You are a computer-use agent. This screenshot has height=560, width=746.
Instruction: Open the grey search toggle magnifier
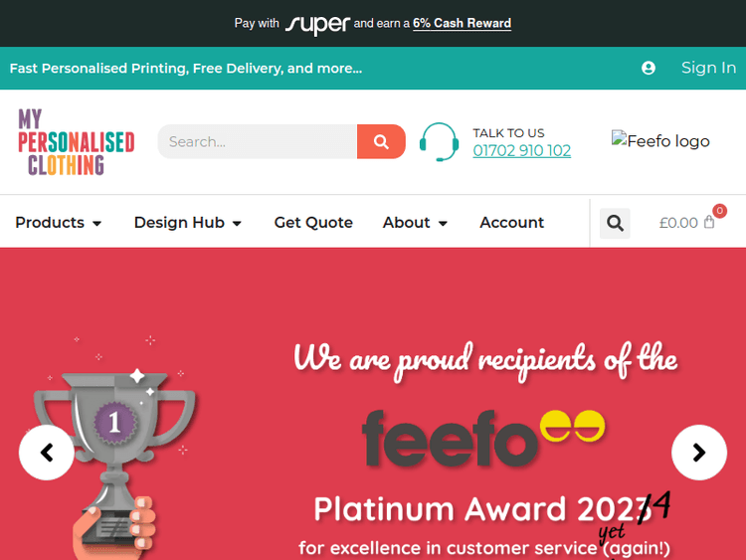(x=615, y=223)
